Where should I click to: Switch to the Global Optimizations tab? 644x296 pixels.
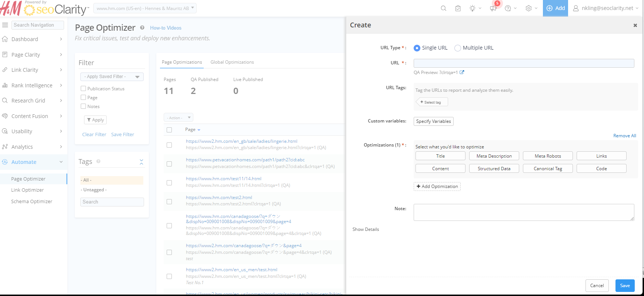tap(232, 62)
